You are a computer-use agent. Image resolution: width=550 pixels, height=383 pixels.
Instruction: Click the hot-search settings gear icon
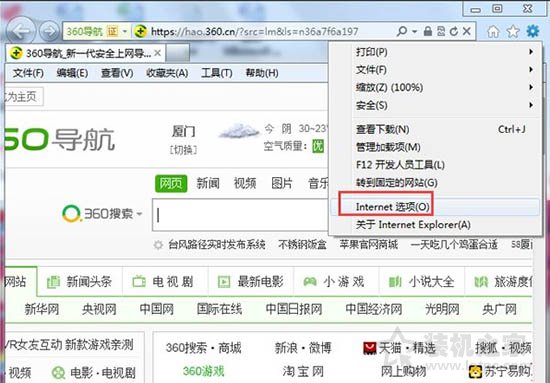(x=158, y=244)
